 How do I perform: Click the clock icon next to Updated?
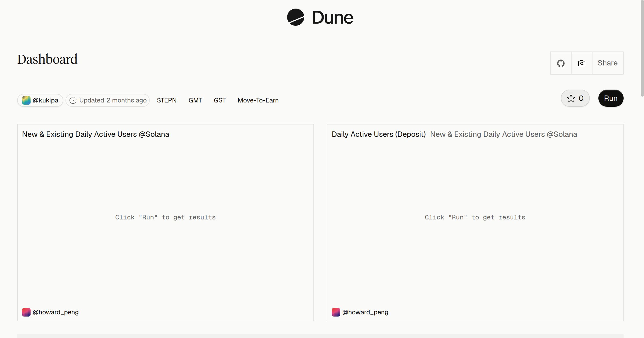[x=73, y=100]
